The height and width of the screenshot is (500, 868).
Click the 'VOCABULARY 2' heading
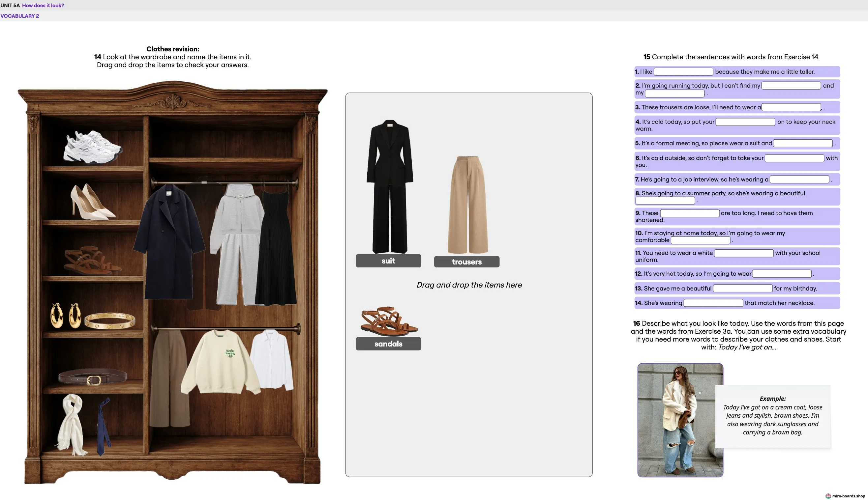coord(19,16)
